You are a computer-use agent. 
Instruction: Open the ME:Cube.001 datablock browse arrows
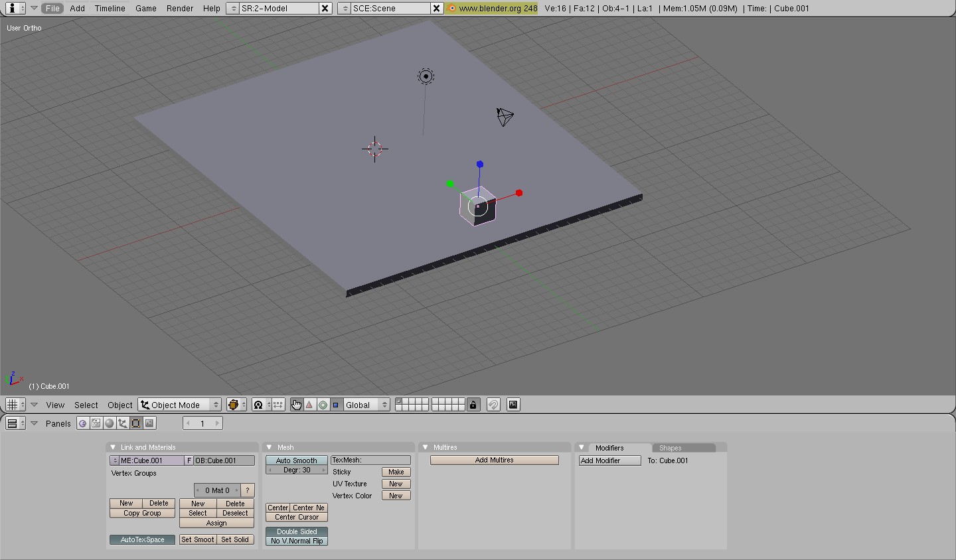coord(114,460)
